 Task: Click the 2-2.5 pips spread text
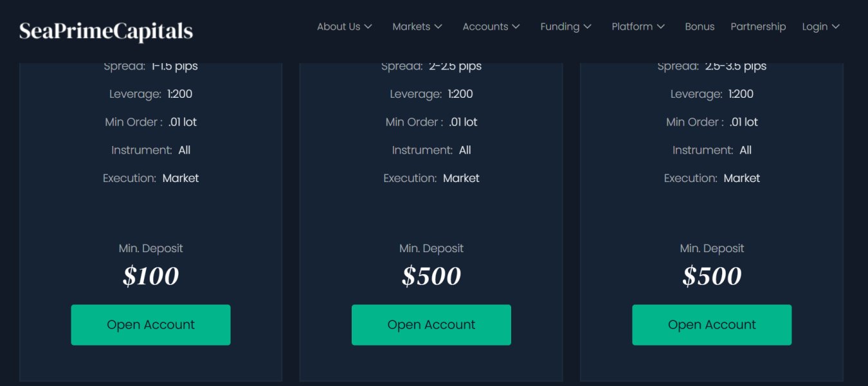tap(455, 66)
